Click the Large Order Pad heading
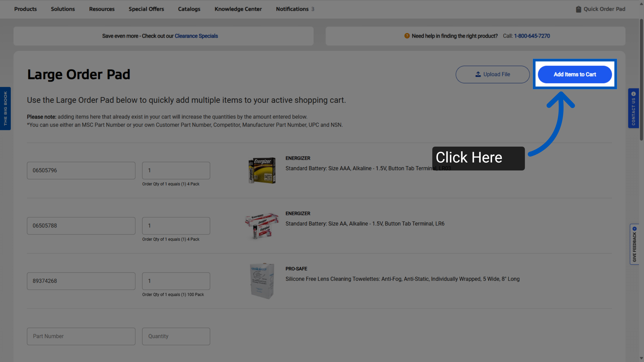The width and height of the screenshot is (644, 362). coord(79,74)
